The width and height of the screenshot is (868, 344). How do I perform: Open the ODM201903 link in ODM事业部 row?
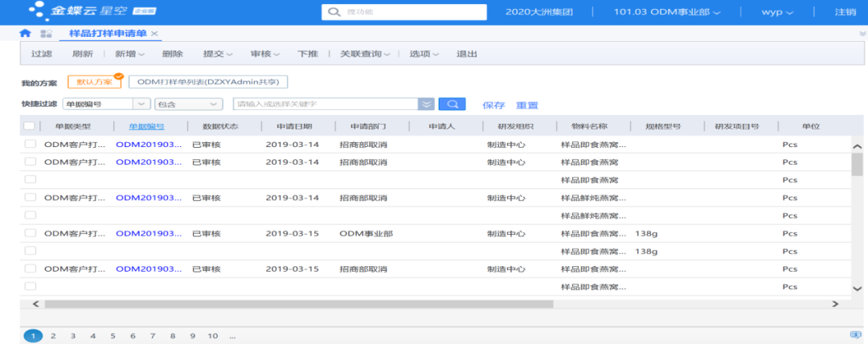tap(149, 233)
